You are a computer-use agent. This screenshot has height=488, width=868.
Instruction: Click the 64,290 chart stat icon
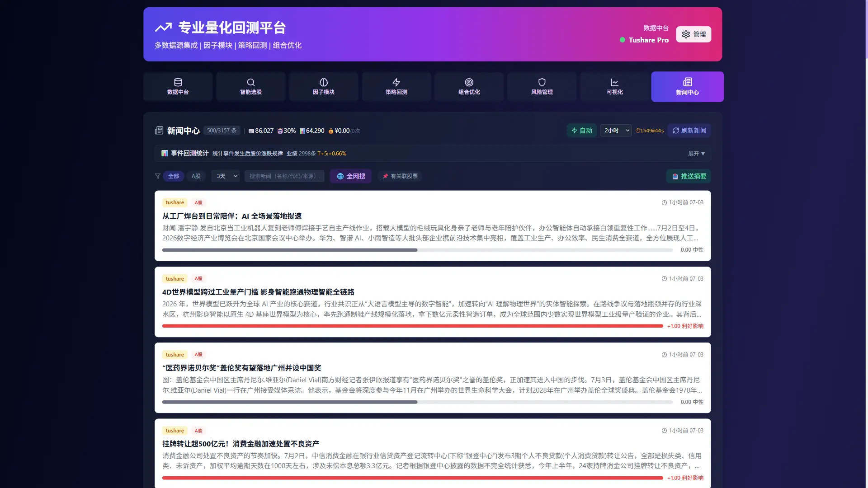coord(302,131)
